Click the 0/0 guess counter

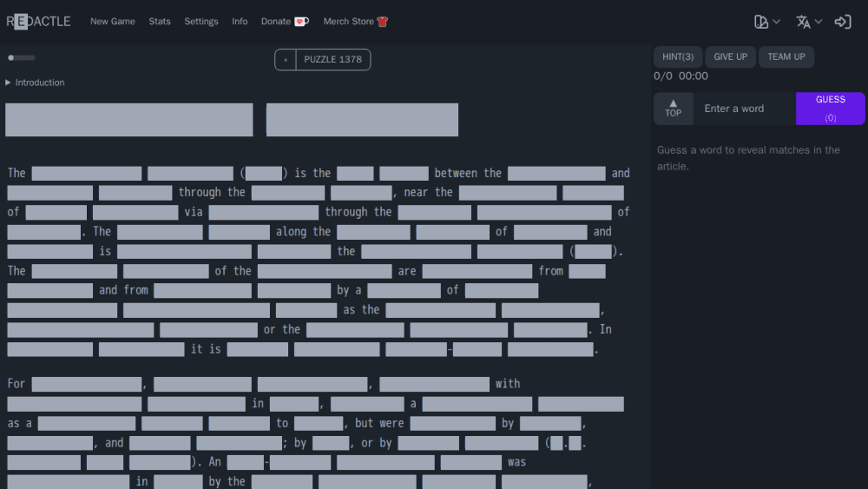click(662, 76)
